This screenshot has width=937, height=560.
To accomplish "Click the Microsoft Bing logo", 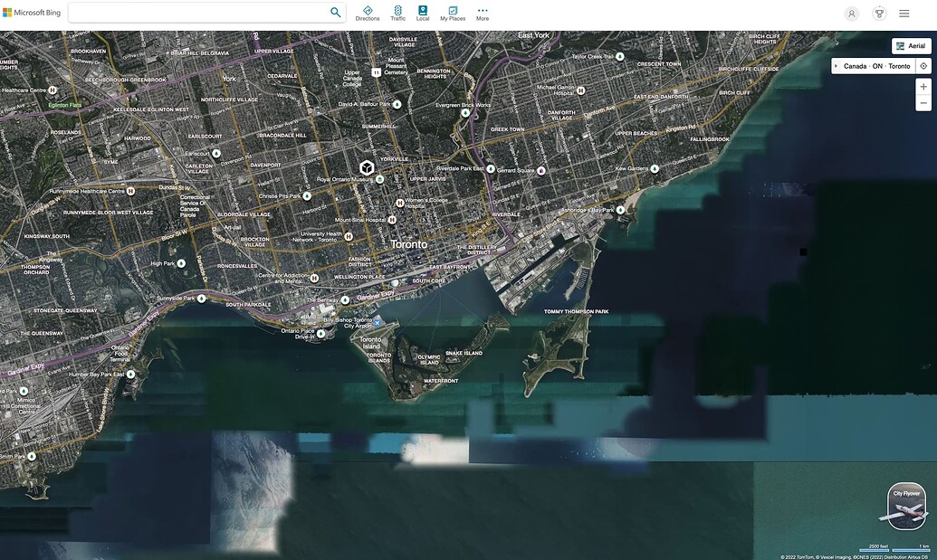I will point(30,10).
